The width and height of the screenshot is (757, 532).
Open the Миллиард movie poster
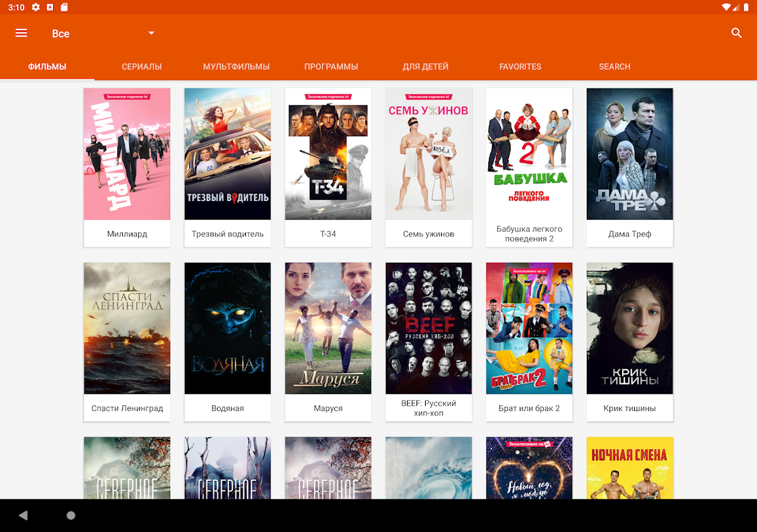[x=127, y=154]
